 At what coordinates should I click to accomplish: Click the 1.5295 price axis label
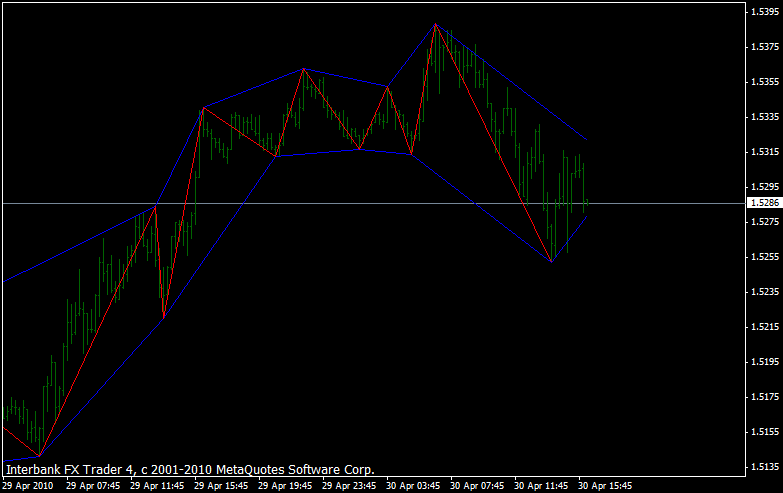click(x=765, y=186)
